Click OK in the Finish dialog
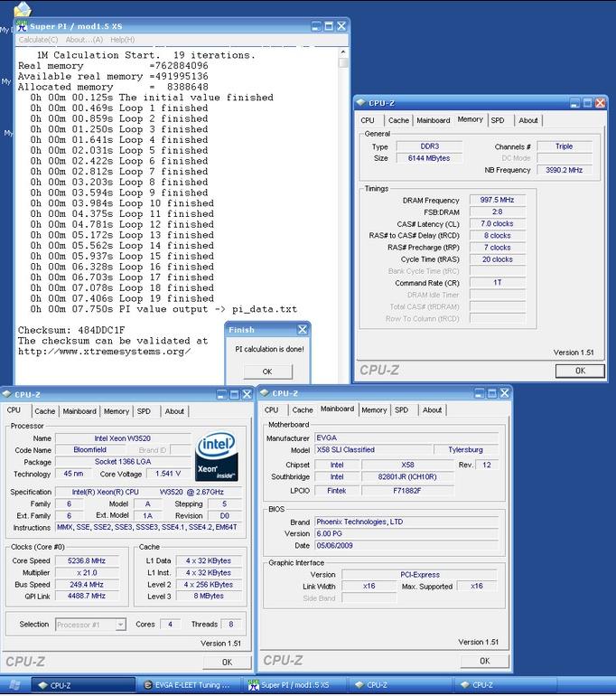Image resolution: width=616 pixels, height=696 pixels. (x=267, y=372)
